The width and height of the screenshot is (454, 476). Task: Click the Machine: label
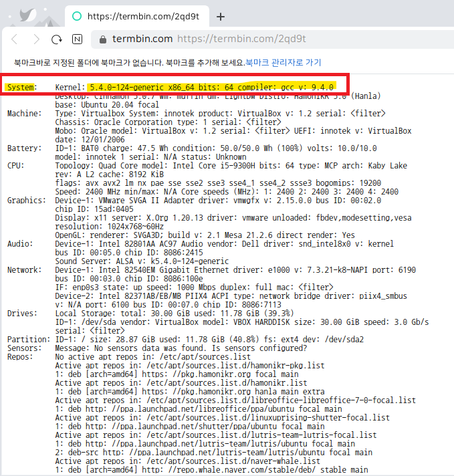point(24,114)
